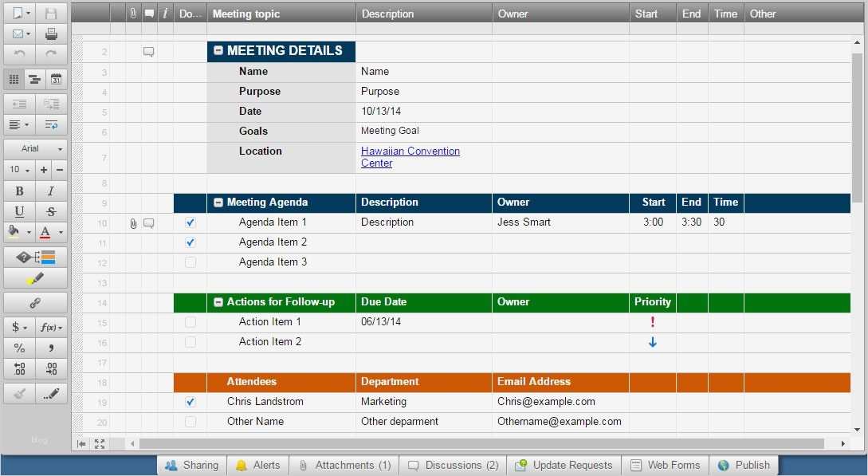Open the Arial font dropdown
The width and height of the screenshot is (868, 476).
tap(35, 149)
